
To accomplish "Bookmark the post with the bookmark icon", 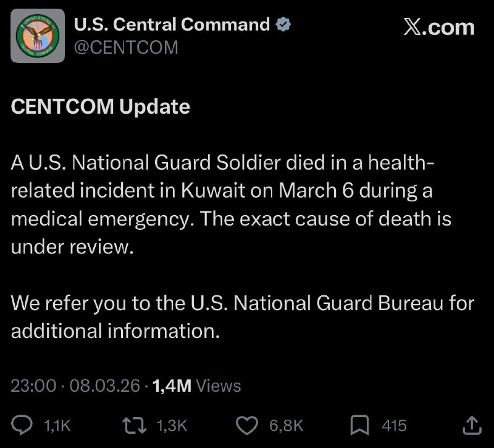I will click(359, 425).
